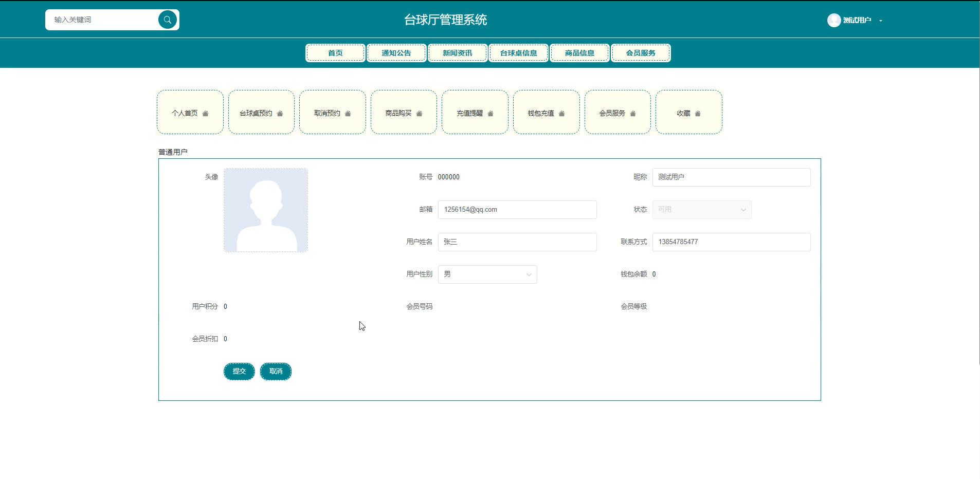This screenshot has width=980, height=479.
Task: Click the 会员号码 label
Action: (420, 307)
